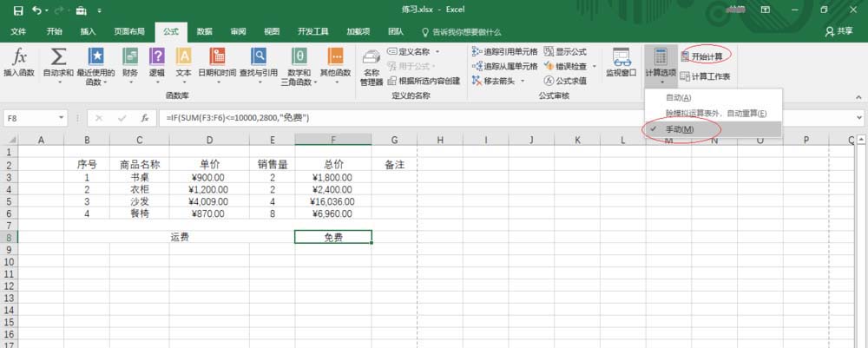868x348 pixels.
Task: Choose automatic except data tables option
Action: pyautogui.click(x=715, y=114)
